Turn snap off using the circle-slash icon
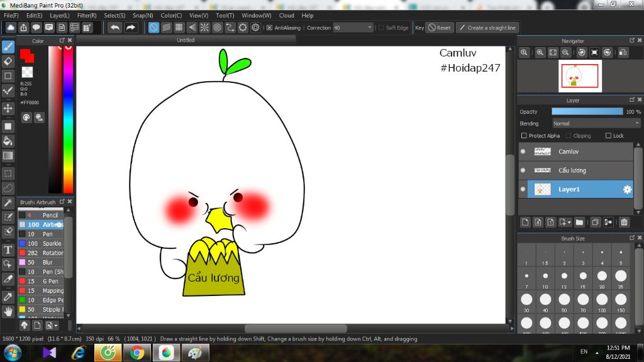The width and height of the screenshot is (644, 362). click(x=153, y=28)
